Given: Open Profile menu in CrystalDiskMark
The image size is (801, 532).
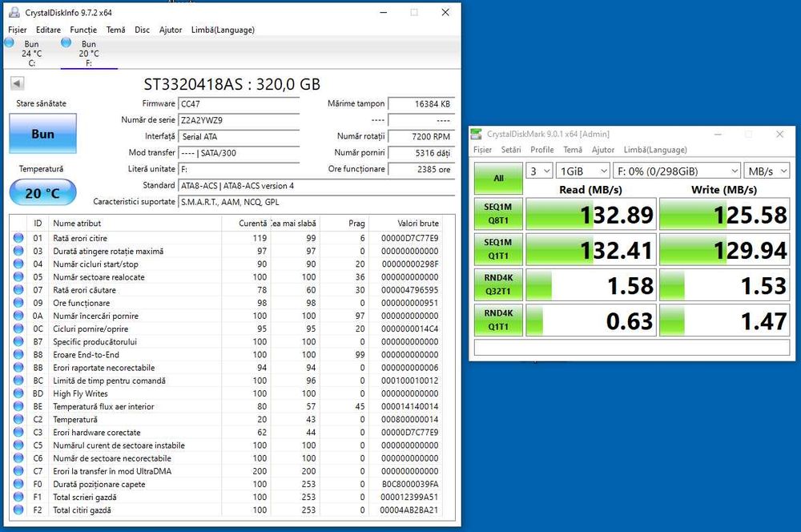Looking at the screenshot, I should pos(542,150).
